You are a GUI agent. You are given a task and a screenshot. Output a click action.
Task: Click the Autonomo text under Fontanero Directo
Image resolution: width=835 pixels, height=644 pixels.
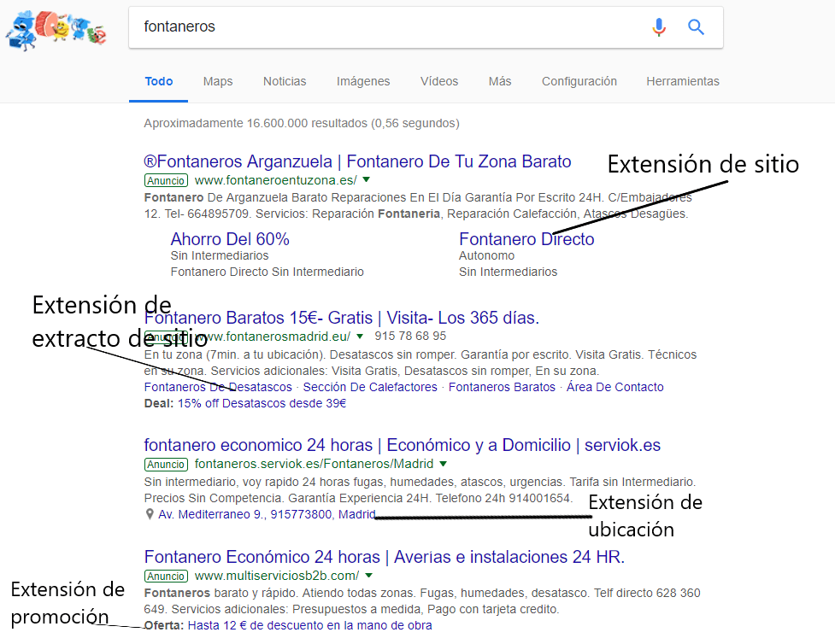[487, 255]
